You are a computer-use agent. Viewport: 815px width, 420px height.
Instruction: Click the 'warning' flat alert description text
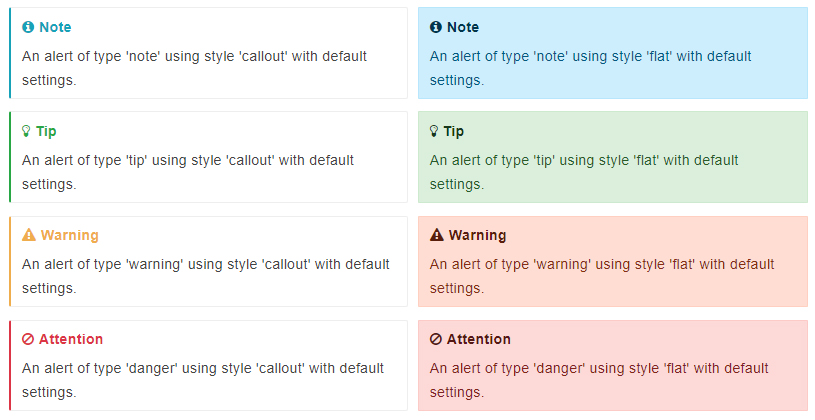point(602,276)
